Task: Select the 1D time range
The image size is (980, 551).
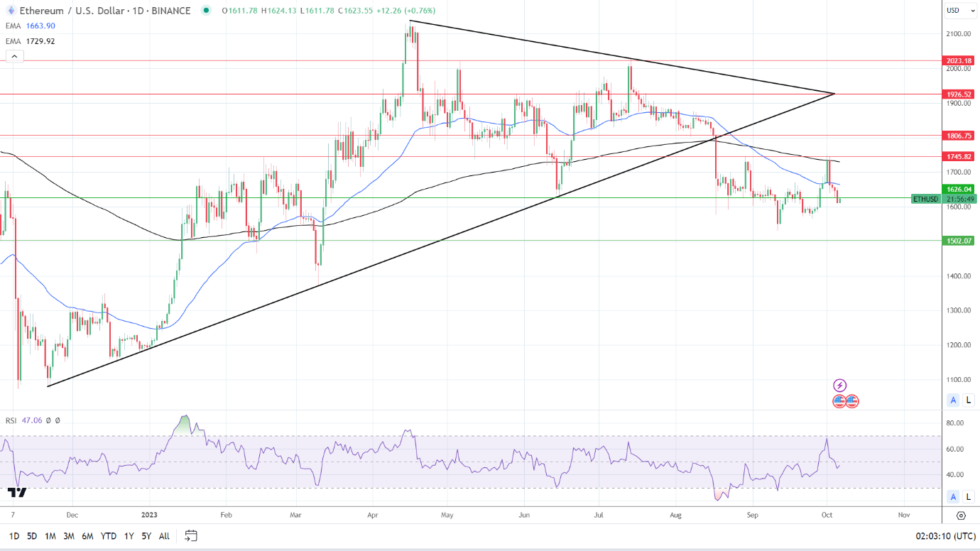Action: (14, 536)
